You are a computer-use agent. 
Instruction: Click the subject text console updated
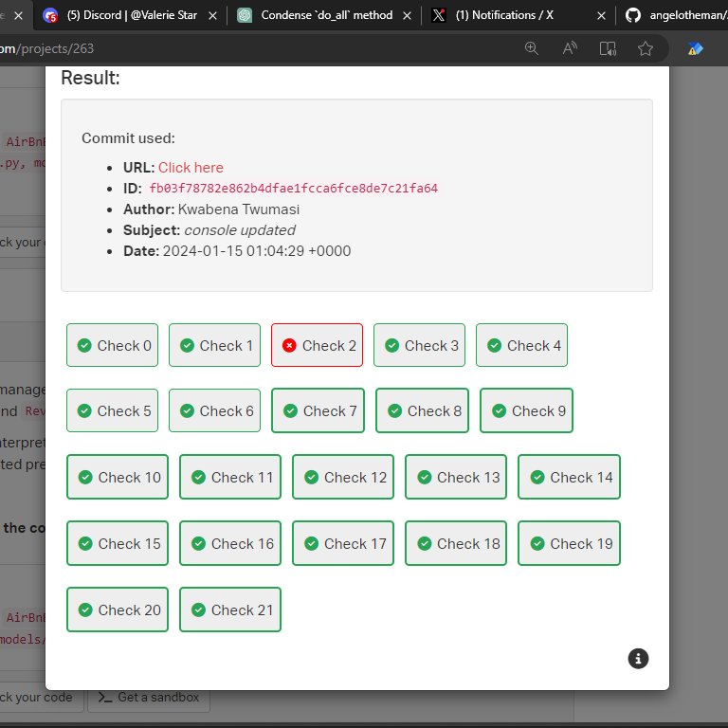[x=240, y=229]
